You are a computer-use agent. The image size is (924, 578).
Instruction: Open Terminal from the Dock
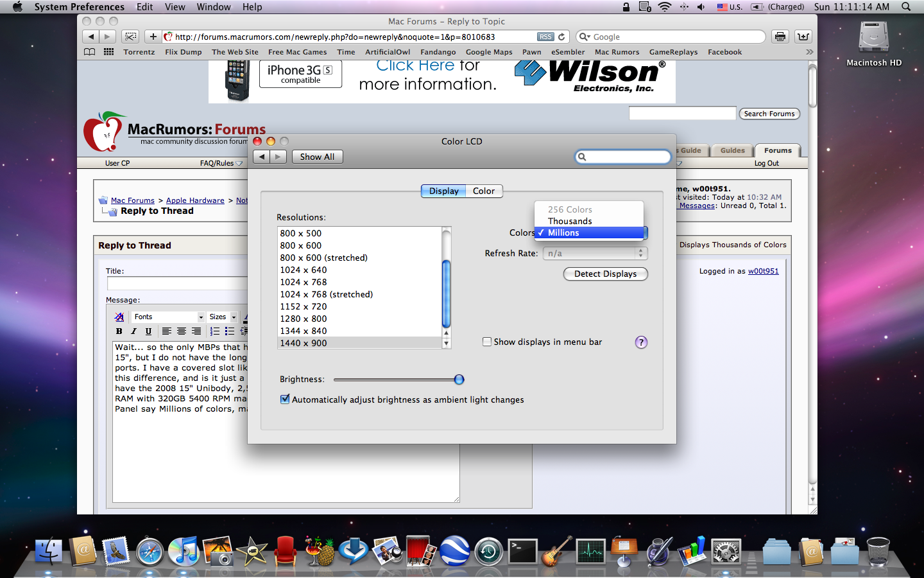522,551
